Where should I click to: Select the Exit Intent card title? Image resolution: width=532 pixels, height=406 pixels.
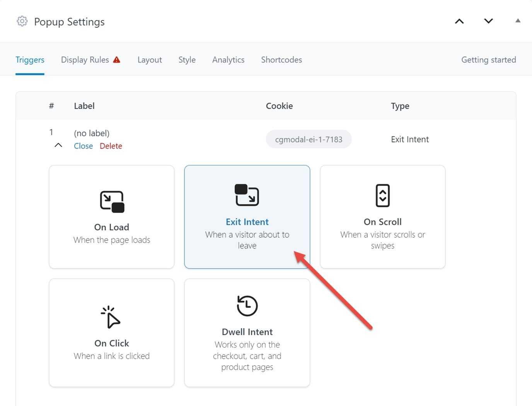(x=247, y=222)
